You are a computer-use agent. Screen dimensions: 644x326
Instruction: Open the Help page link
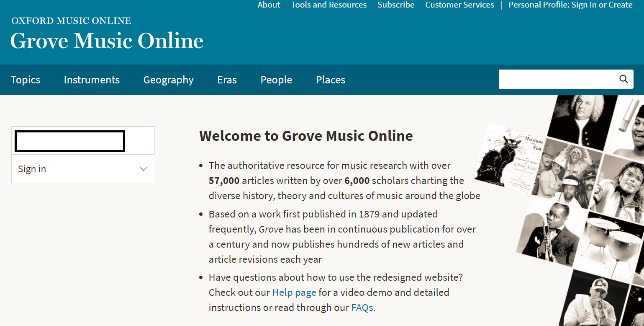coord(294,292)
